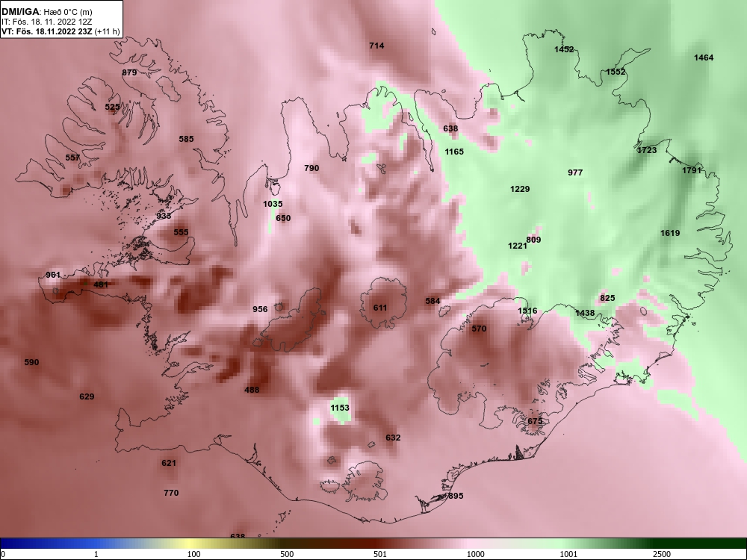
Task: Select the 650 value below 1035
Action: pos(283,218)
